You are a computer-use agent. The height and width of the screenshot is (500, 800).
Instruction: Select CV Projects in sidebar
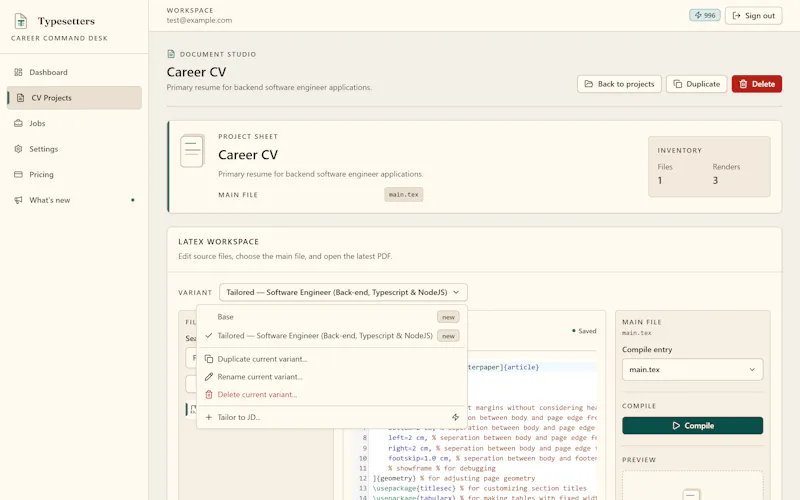[x=74, y=98]
